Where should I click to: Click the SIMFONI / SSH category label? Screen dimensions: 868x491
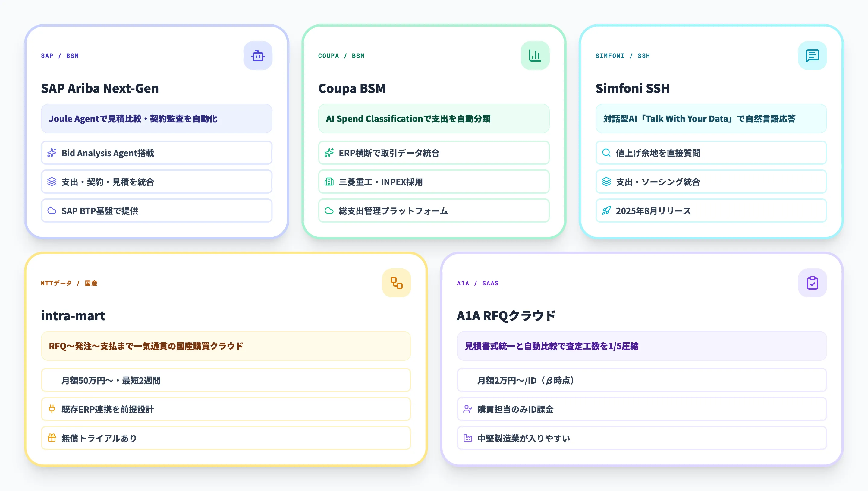pos(623,56)
